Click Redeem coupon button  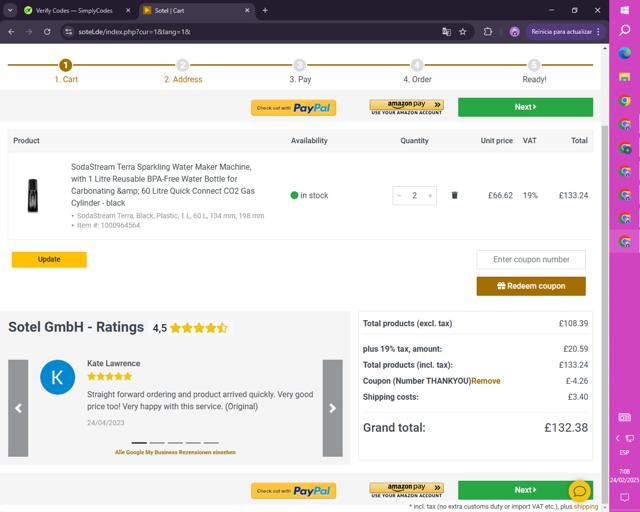tap(531, 286)
